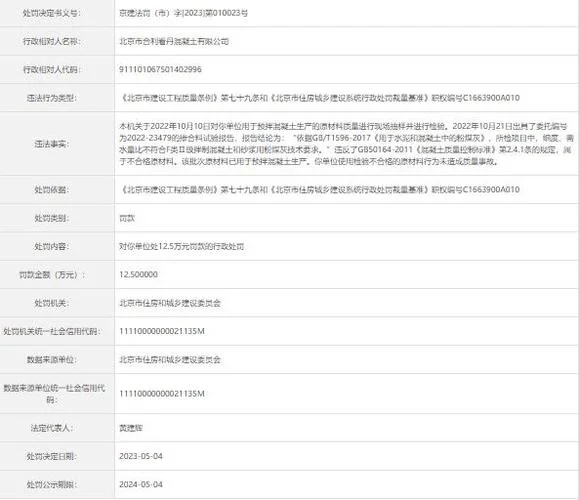Screen dimensions: 579x500
Task: Click the regulation text in the 处罚依据 row
Action: (320, 189)
